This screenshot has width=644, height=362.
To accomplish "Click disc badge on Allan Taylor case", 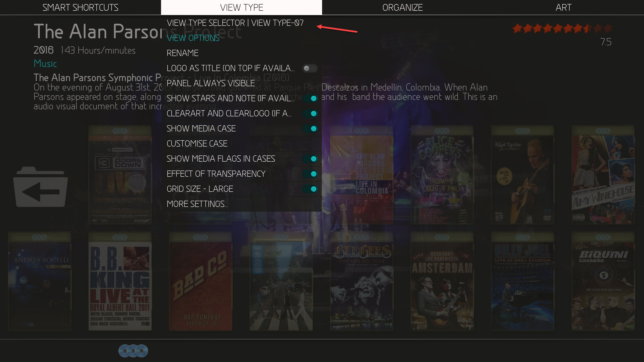I will [x=523, y=131].
